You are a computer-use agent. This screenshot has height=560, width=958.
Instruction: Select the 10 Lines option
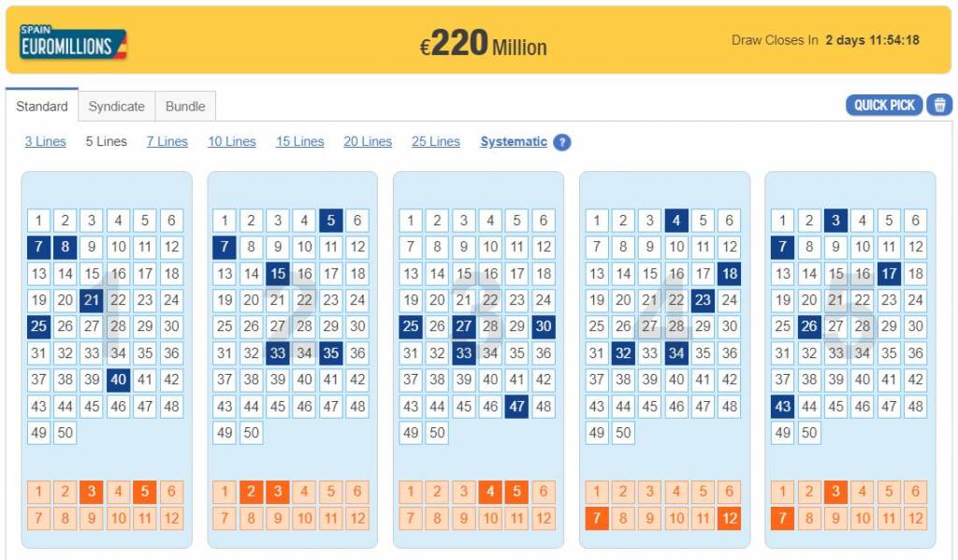click(232, 142)
